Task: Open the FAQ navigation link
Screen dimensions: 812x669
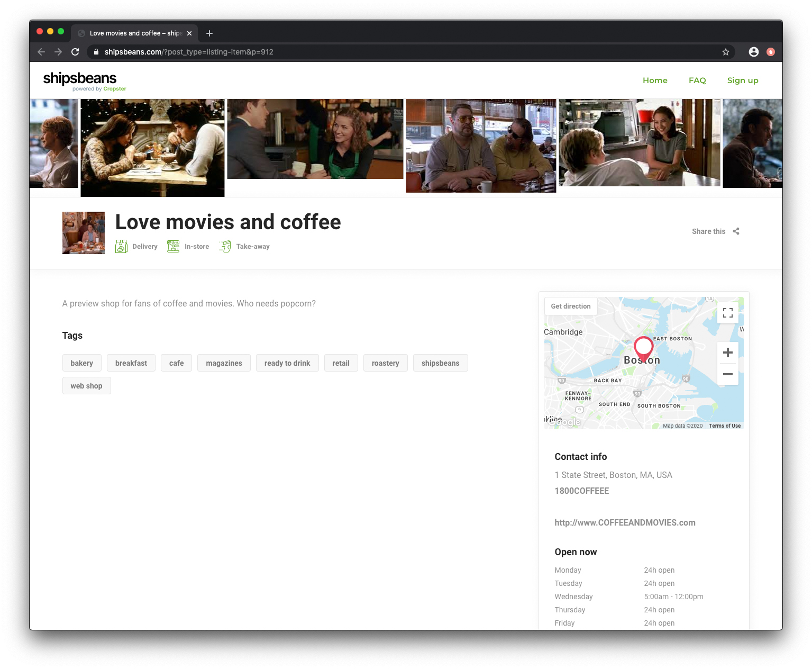Action: [x=697, y=80]
